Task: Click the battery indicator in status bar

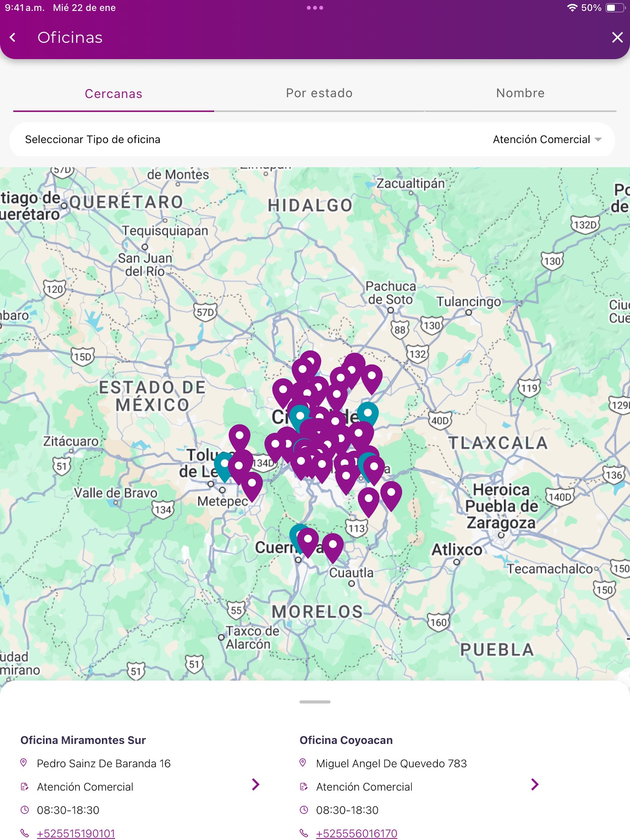Action: 615,8
